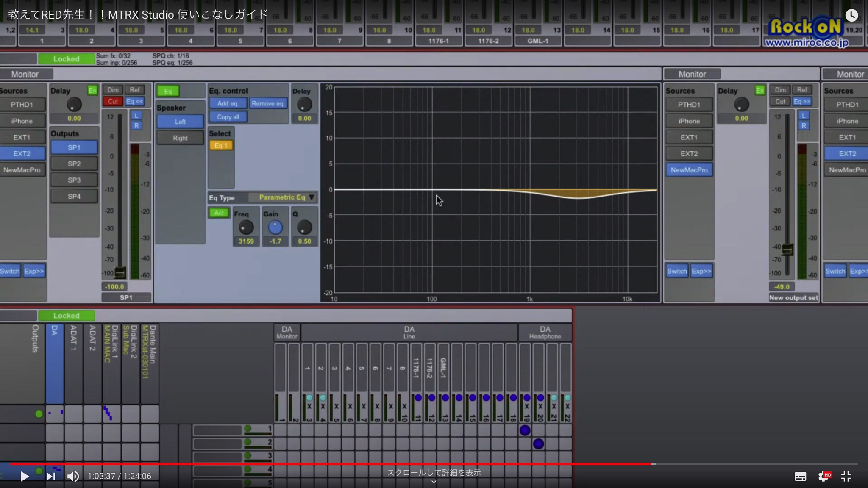This screenshot has width=868, height=488.
Task: Click the Eq Delay knob
Action: click(304, 104)
